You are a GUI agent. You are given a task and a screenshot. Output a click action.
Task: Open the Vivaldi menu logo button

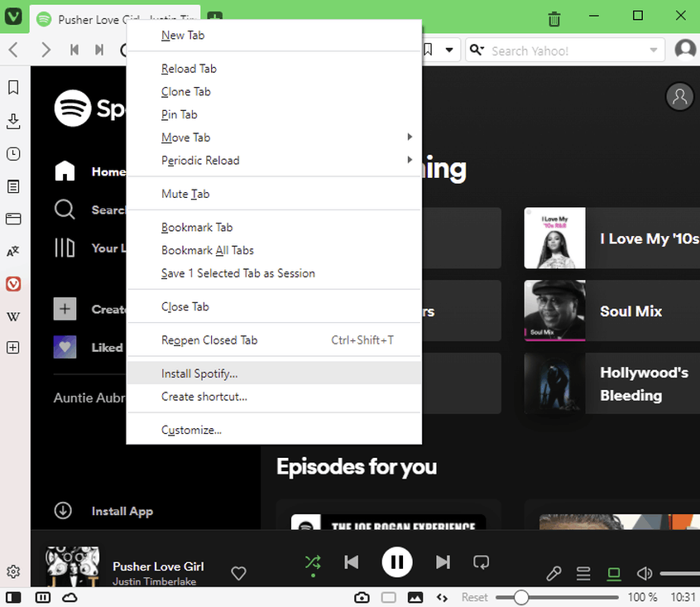[x=13, y=17]
